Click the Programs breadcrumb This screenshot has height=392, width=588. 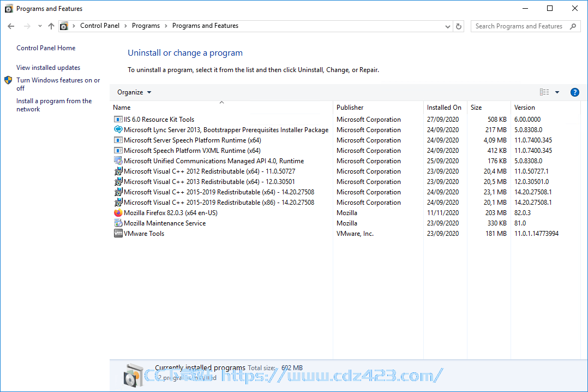tap(146, 26)
